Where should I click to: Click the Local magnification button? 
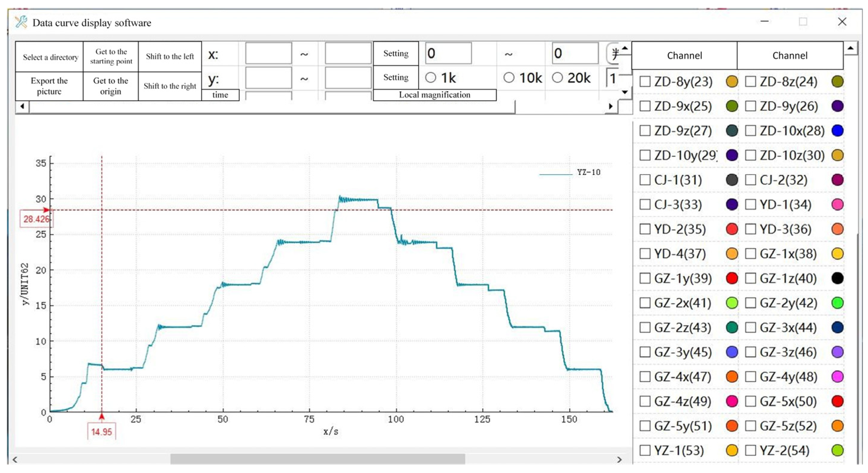pyautogui.click(x=435, y=95)
